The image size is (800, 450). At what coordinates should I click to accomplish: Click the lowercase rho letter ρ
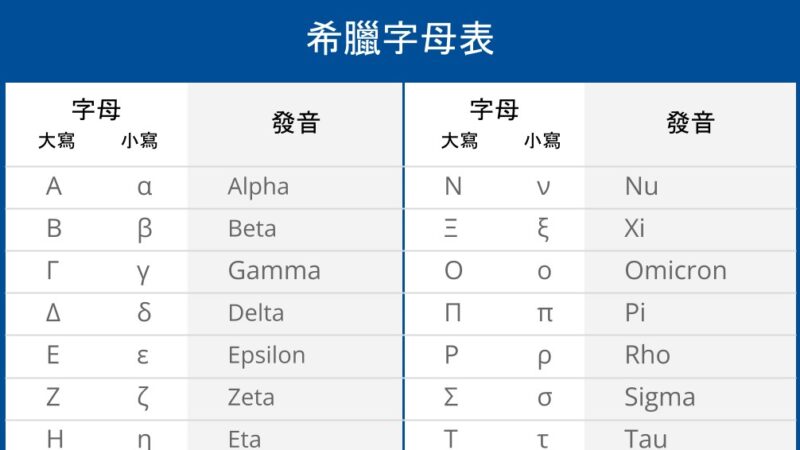click(x=544, y=357)
